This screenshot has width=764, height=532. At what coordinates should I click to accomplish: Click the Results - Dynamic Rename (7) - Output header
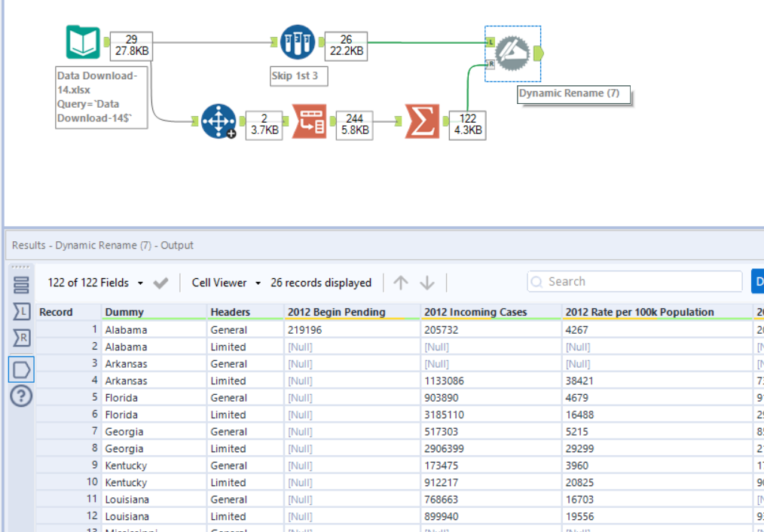point(102,245)
